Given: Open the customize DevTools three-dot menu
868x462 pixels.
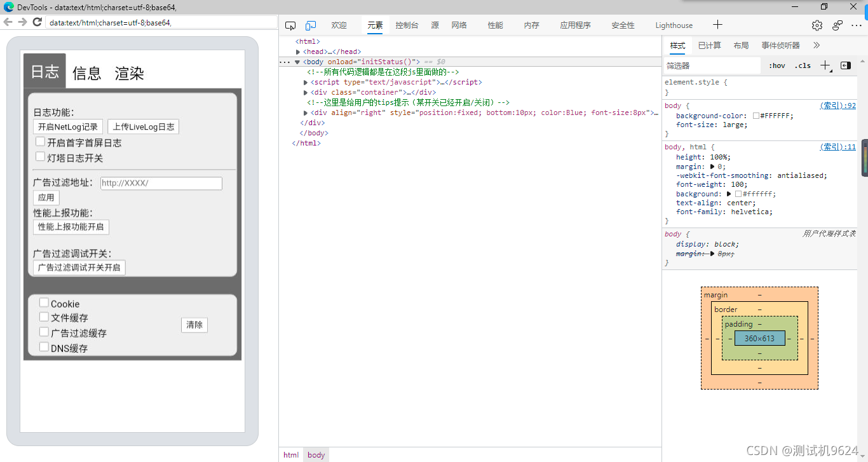Looking at the screenshot, I should (x=855, y=25).
